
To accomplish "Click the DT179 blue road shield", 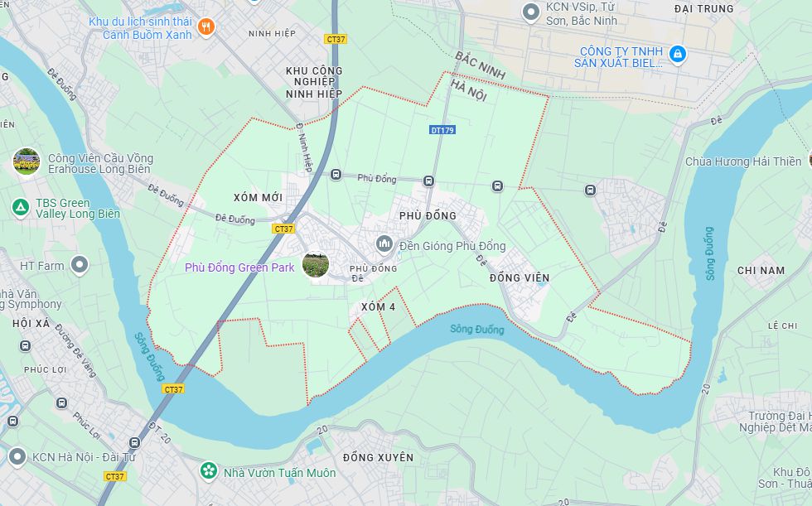I will (x=442, y=130).
